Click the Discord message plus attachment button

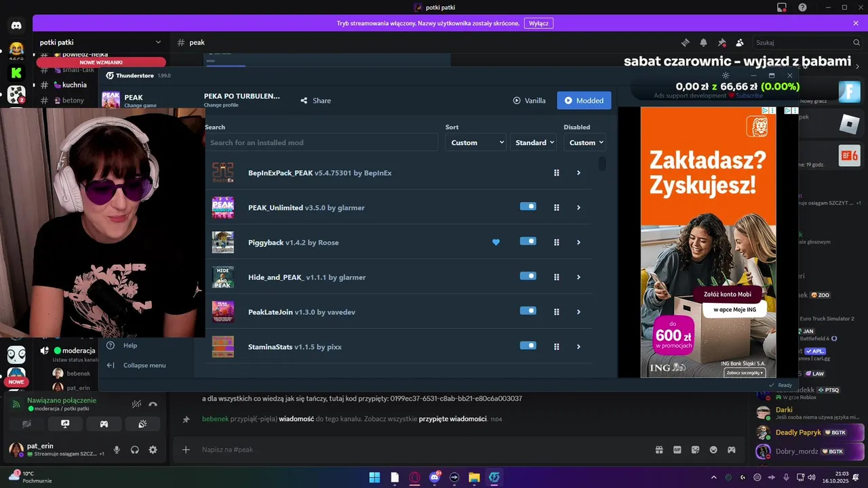pyautogui.click(x=186, y=449)
